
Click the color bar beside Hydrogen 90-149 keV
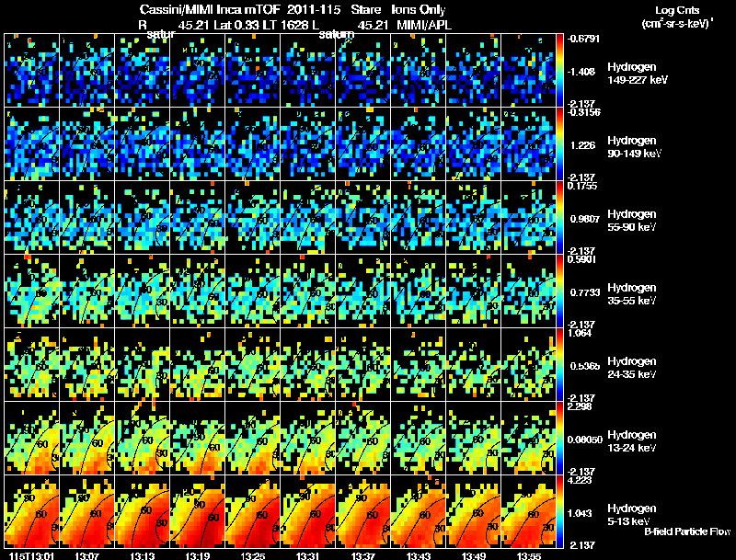(x=559, y=143)
